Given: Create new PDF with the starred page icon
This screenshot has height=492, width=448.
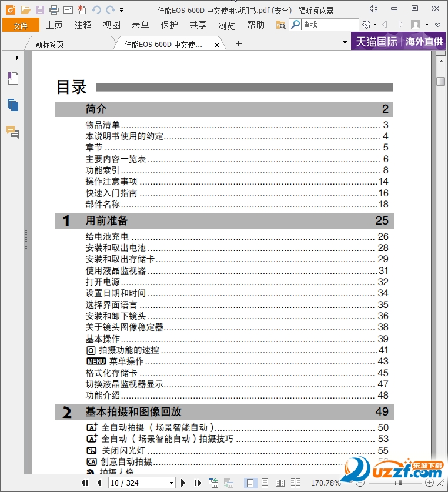Looking at the screenshot, I should [x=82, y=10].
